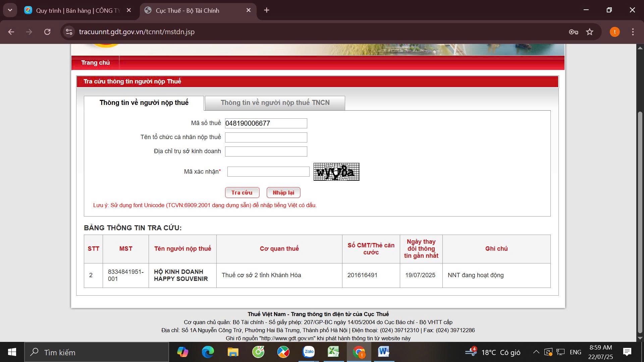The image size is (644, 362).
Task: Click the address bar URL
Action: pyautogui.click(x=137, y=32)
